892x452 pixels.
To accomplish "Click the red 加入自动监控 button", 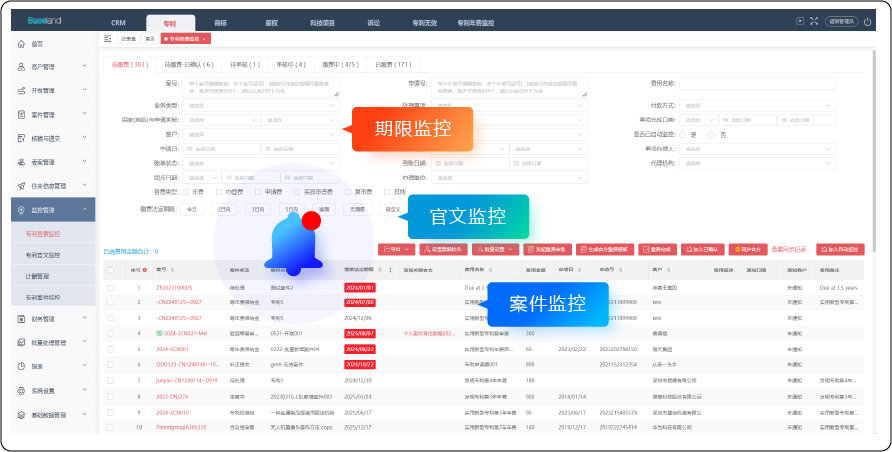I will tap(840, 250).
